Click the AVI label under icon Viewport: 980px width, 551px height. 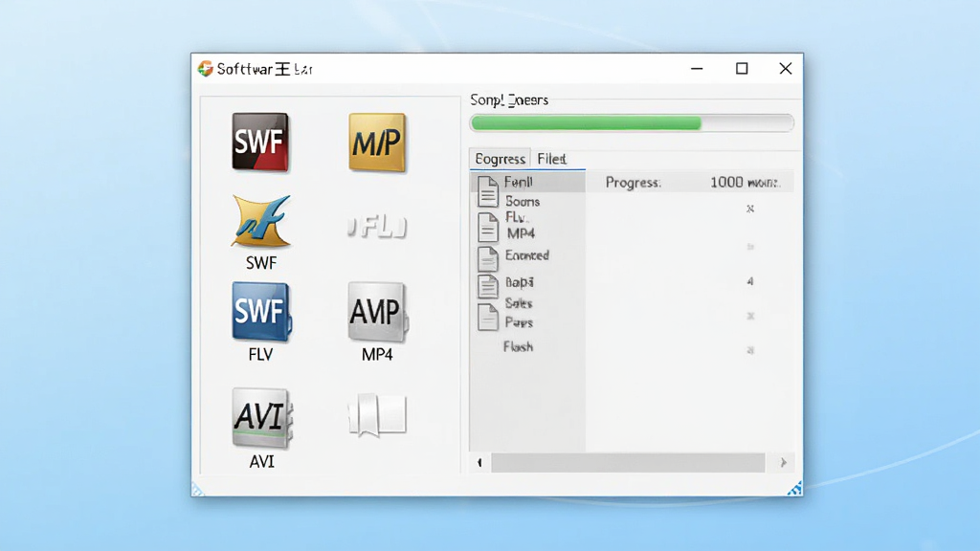pos(262,462)
